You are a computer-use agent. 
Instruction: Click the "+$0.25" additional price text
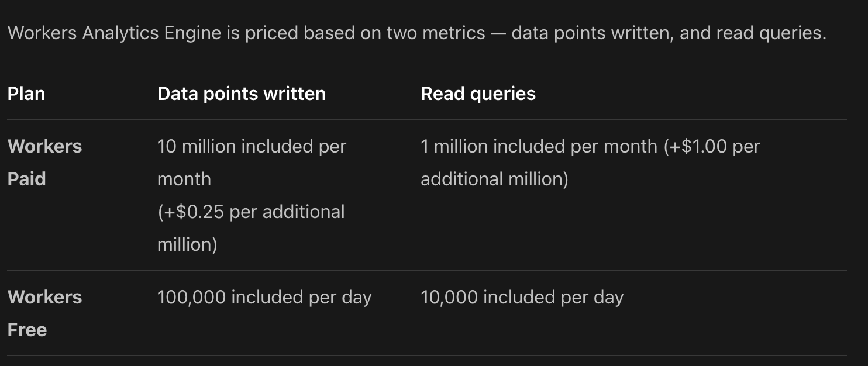(194, 212)
